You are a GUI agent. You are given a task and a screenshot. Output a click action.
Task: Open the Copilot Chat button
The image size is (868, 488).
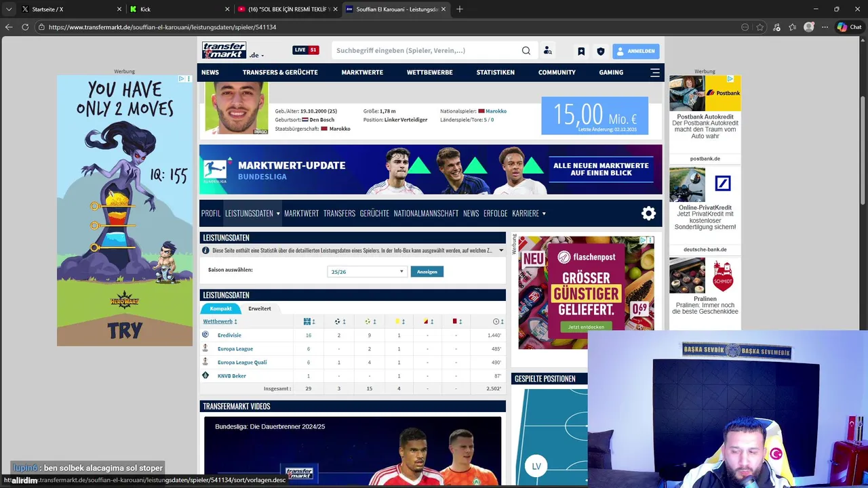[x=849, y=27]
